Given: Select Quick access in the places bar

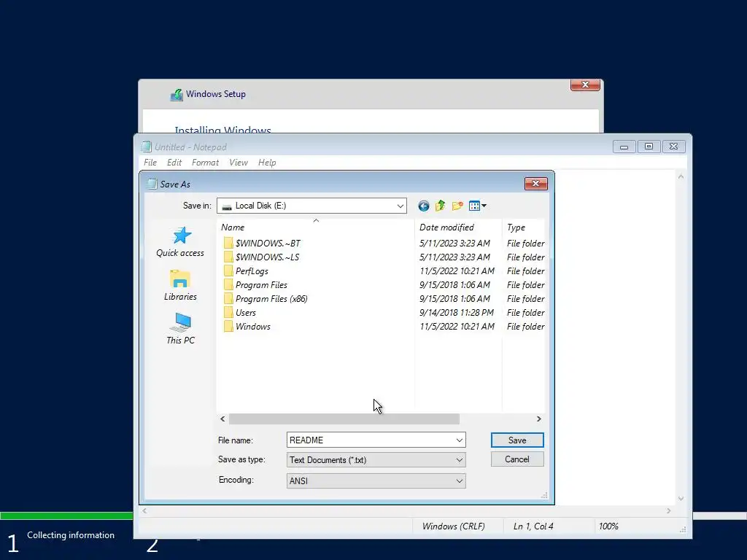Looking at the screenshot, I should [180, 242].
